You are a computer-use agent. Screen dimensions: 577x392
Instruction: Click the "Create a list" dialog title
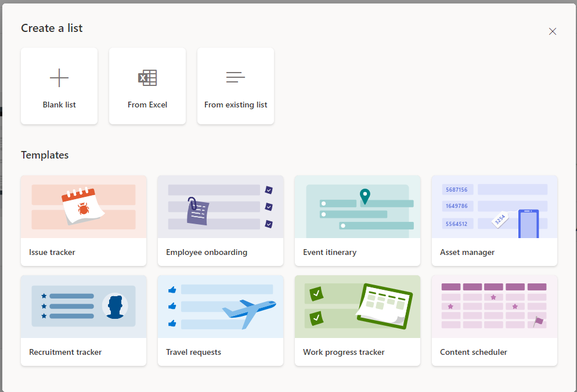tap(52, 28)
